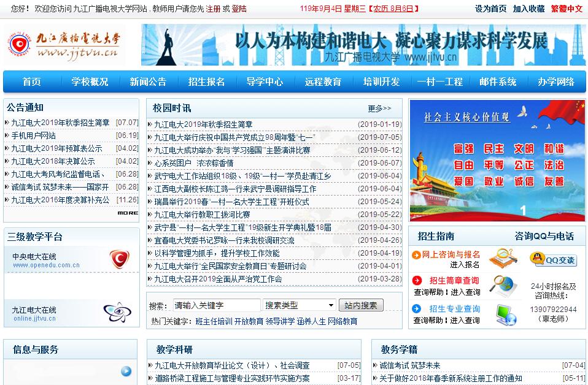Select 远程教育 in the navigation bar
Image resolution: width=588 pixels, height=385 pixels.
point(323,82)
